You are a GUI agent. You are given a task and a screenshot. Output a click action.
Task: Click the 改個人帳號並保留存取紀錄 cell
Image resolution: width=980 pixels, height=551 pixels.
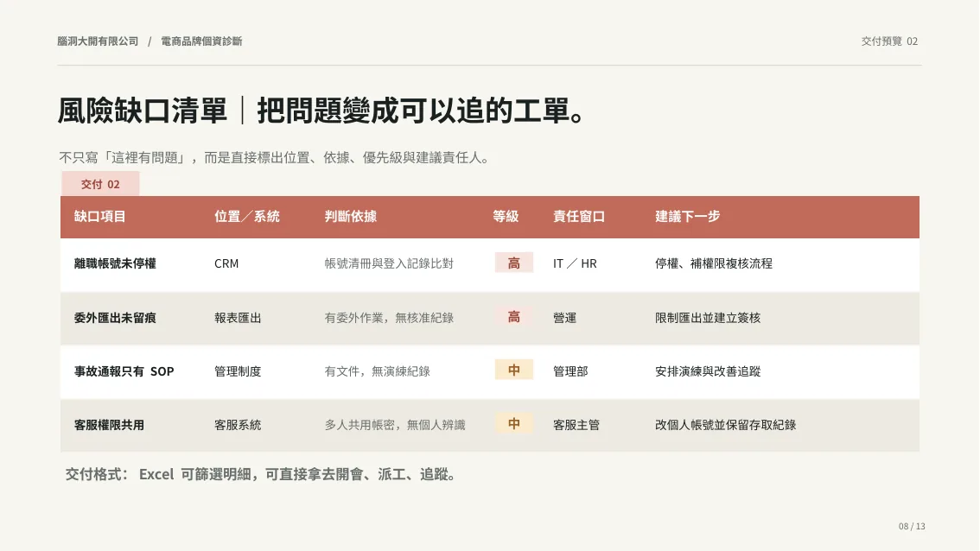(x=726, y=426)
